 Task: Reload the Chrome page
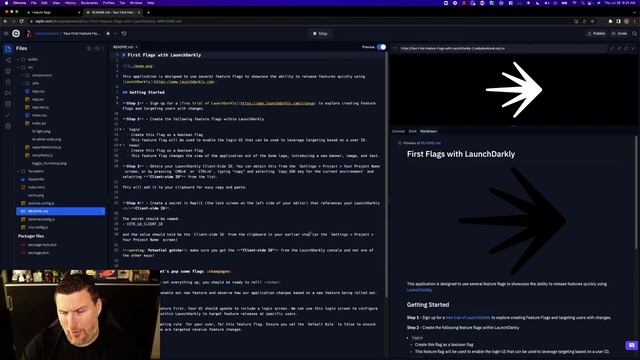[21, 21]
